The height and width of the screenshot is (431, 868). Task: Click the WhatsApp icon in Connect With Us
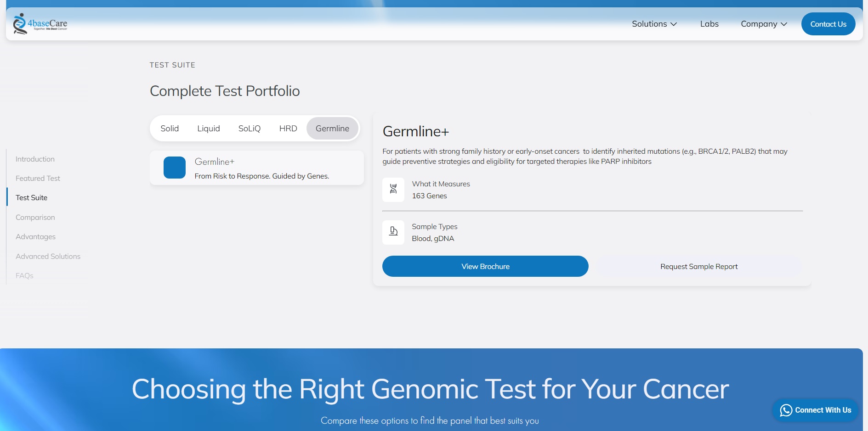pos(786,410)
